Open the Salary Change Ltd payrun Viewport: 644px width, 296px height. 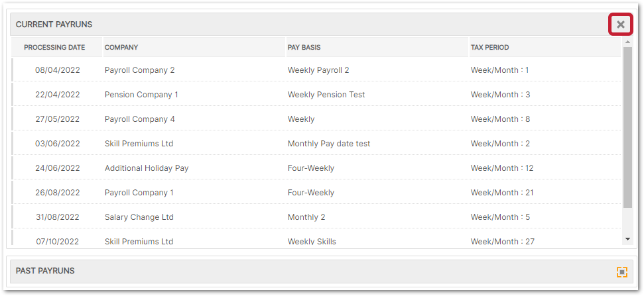(139, 217)
